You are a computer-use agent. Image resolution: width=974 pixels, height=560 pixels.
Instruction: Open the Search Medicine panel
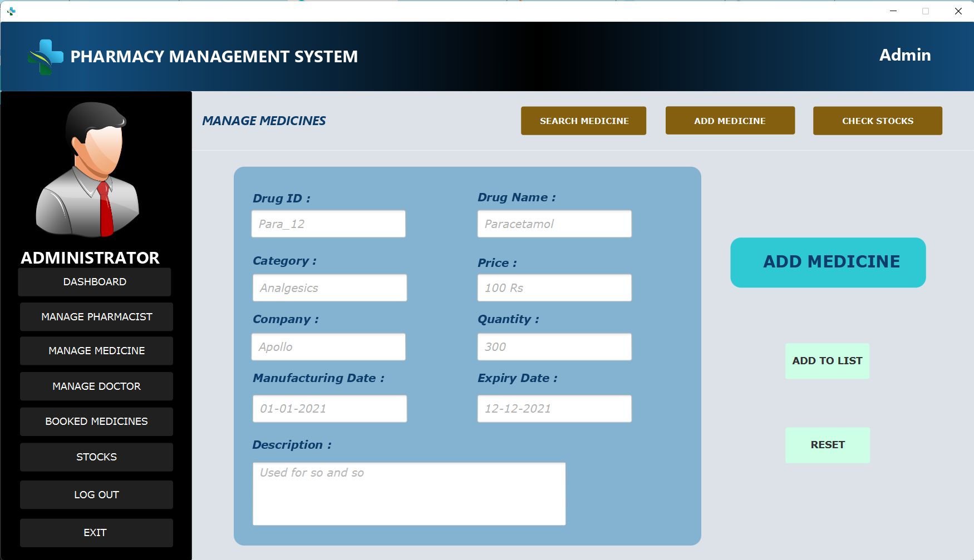pos(583,120)
